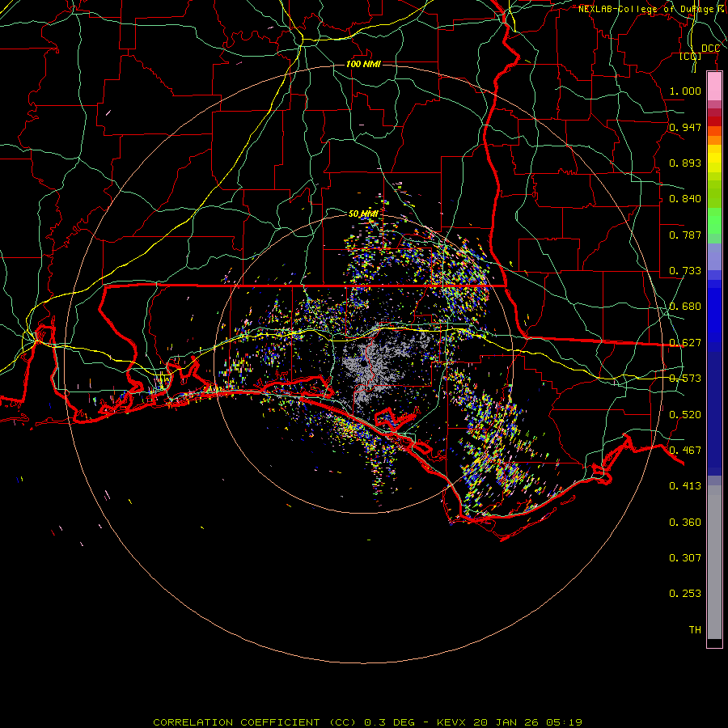Click the 0.467 legend value
Screen dimensions: 728x728
click(x=685, y=451)
